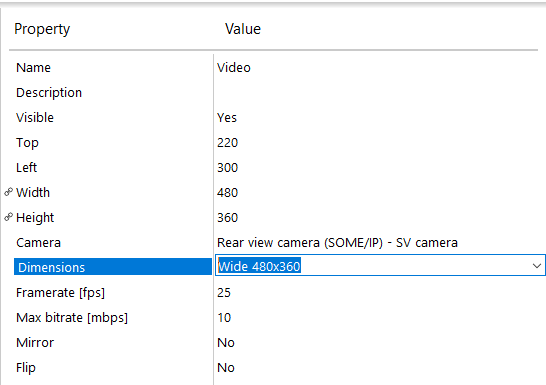Image resolution: width=546 pixels, height=385 pixels.
Task: Click the Property column header
Action: (x=42, y=29)
